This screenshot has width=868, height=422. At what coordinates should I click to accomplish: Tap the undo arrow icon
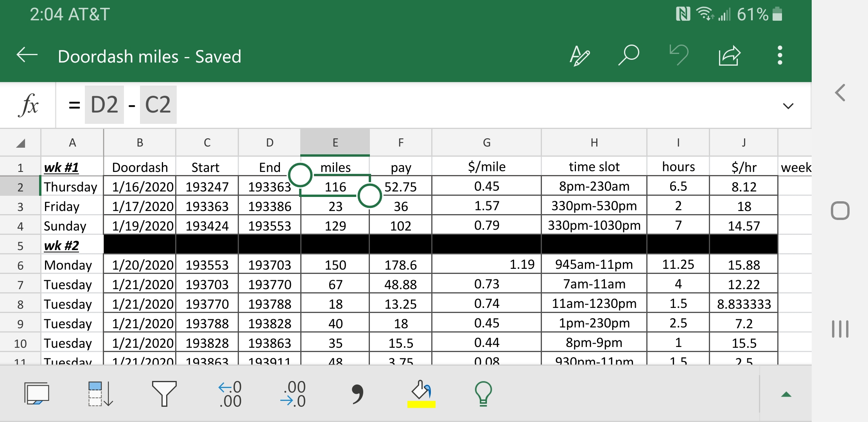[679, 55]
